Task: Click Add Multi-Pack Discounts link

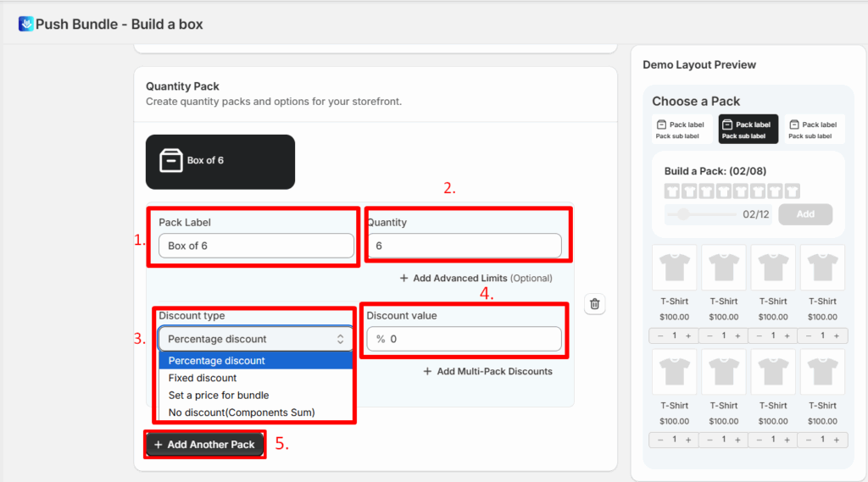Action: (487, 371)
